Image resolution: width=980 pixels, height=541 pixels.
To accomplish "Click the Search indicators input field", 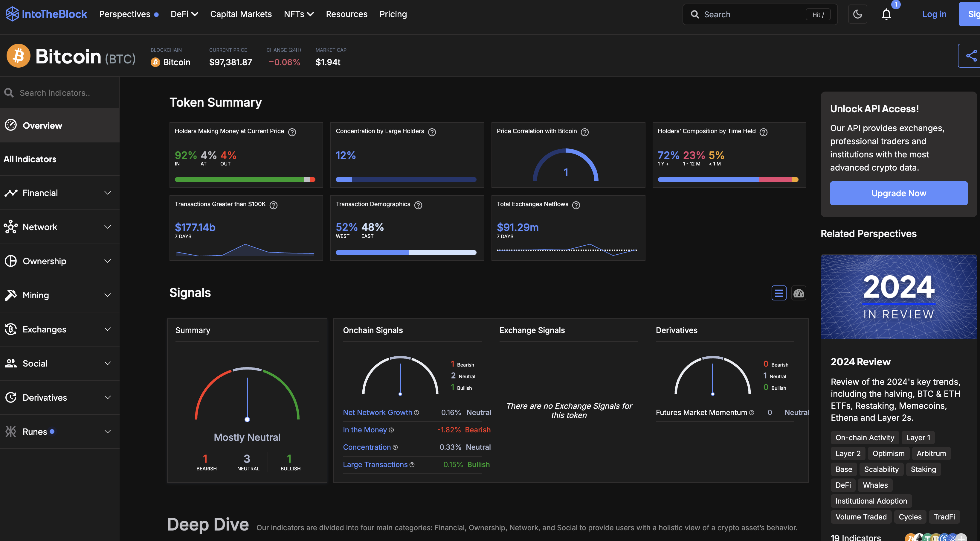I will point(65,93).
